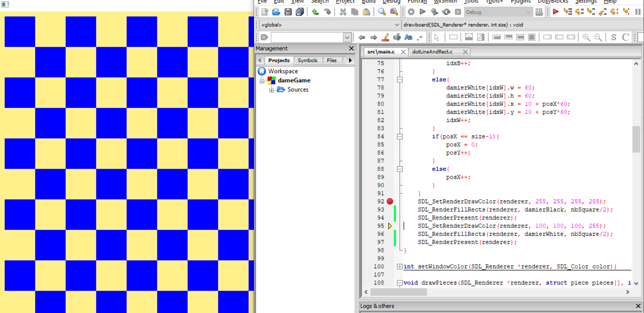Paste from clipboard icon
The width and height of the screenshot is (644, 313).
[366, 12]
